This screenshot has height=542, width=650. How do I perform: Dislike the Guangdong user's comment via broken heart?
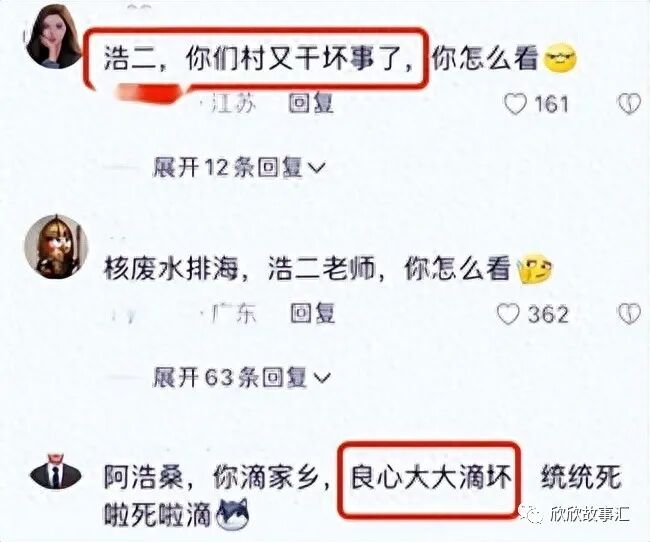[629, 314]
